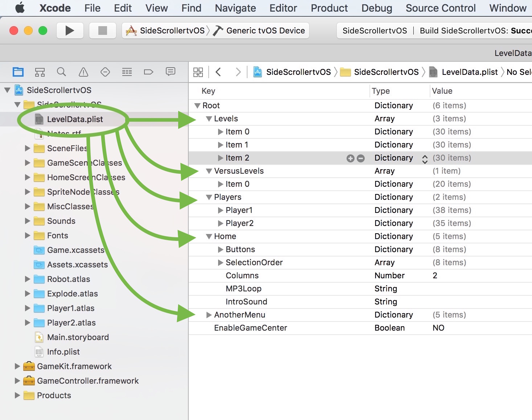532x420 pixels.
Task: Expand Player1 dictionary row
Action: click(x=220, y=210)
